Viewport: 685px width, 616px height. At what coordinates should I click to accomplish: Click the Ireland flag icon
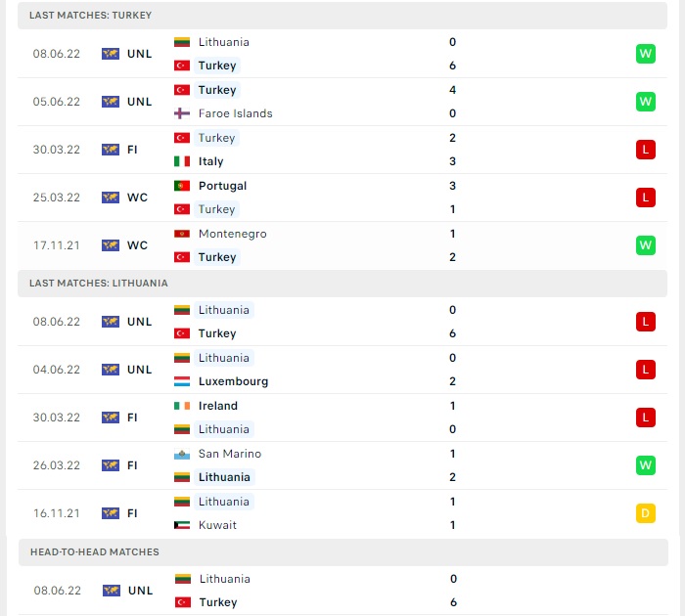(182, 406)
